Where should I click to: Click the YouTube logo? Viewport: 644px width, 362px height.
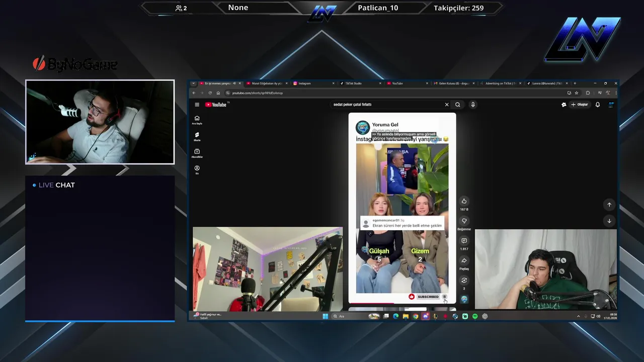pos(216,105)
